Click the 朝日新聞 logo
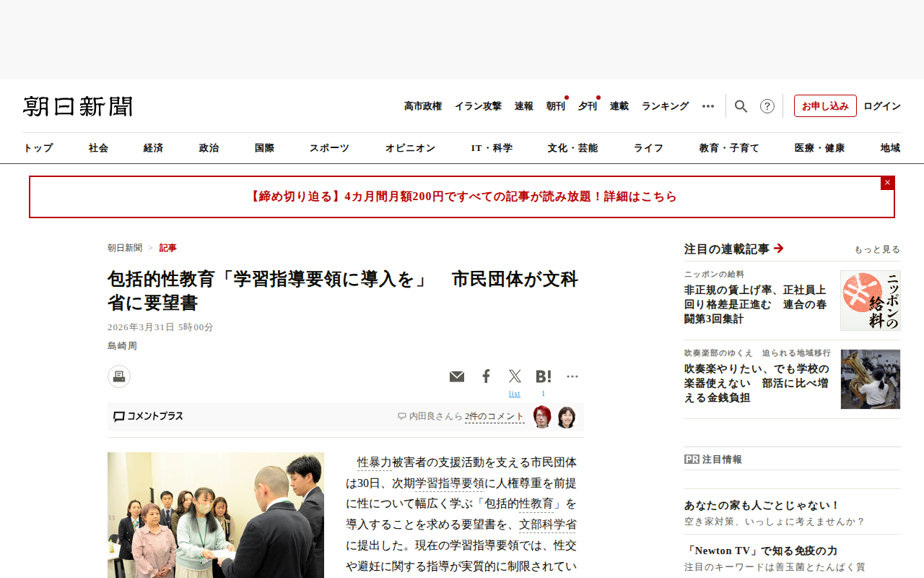This screenshot has height=578, width=924. click(78, 106)
